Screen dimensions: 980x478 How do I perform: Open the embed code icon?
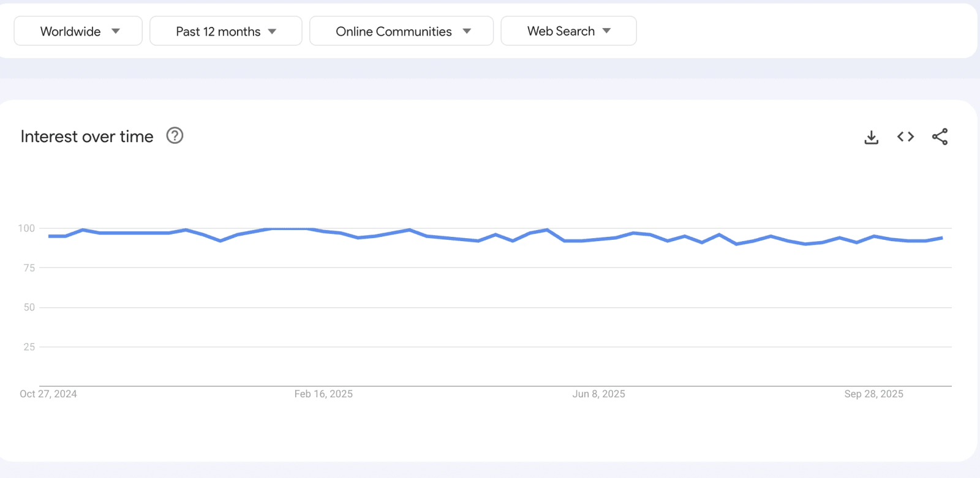point(905,136)
